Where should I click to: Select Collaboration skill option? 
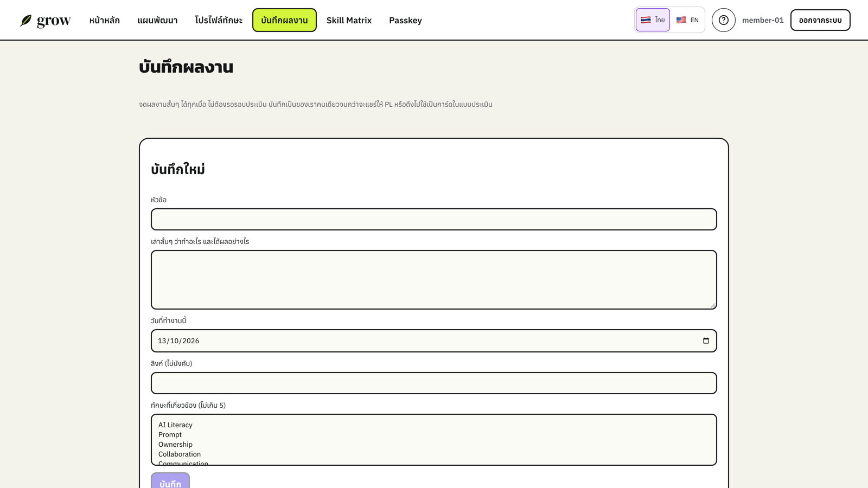tap(434, 454)
